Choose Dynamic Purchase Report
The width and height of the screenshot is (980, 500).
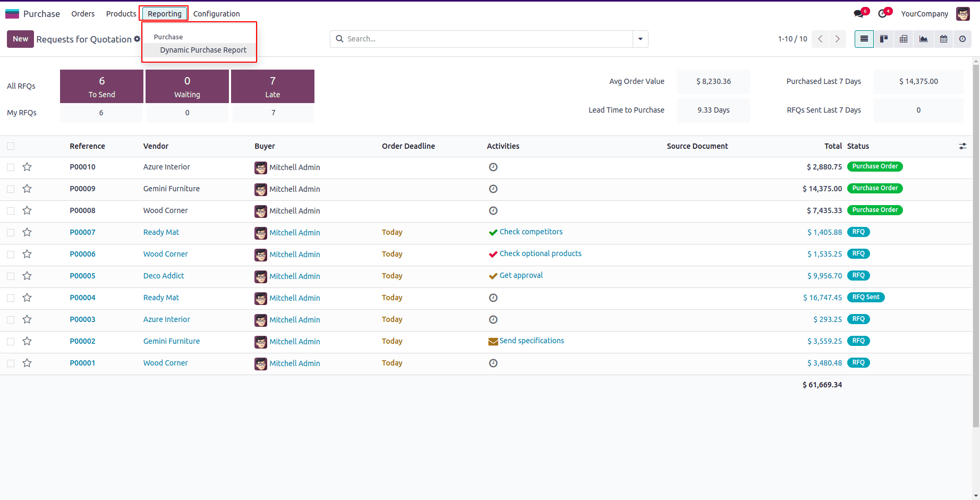[203, 50]
